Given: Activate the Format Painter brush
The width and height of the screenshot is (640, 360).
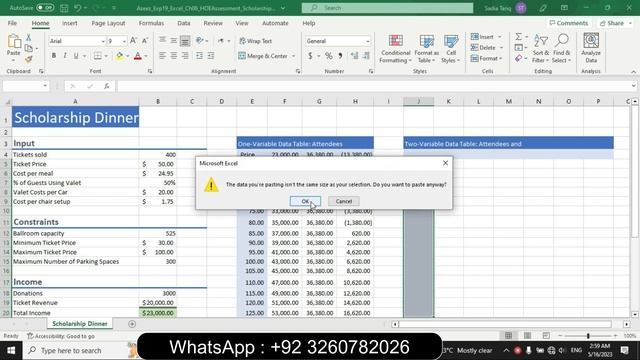Looking at the screenshot, I should tap(29, 59).
